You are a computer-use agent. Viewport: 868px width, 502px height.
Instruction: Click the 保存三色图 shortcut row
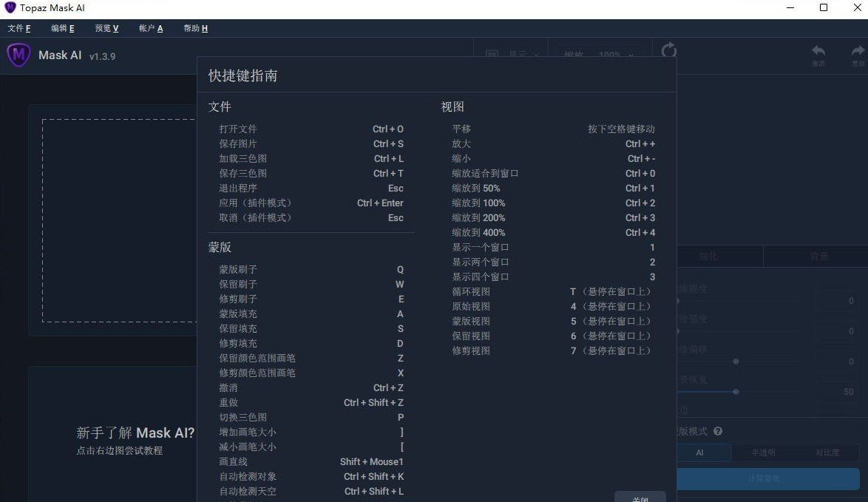(x=311, y=173)
